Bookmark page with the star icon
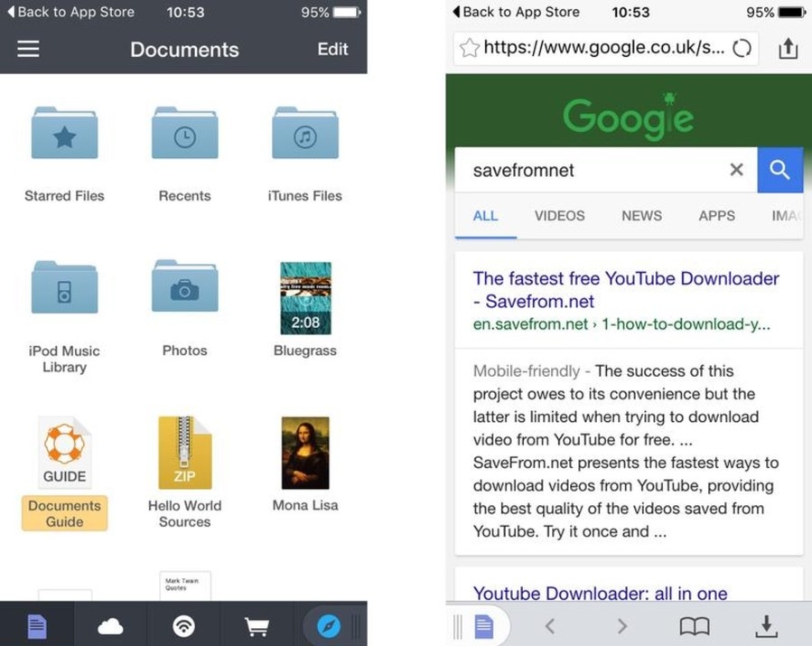The image size is (812, 646). 469,48
